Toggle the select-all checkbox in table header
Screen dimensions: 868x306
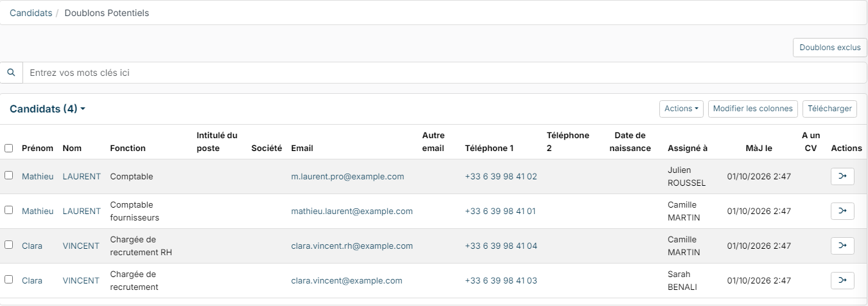[8, 148]
